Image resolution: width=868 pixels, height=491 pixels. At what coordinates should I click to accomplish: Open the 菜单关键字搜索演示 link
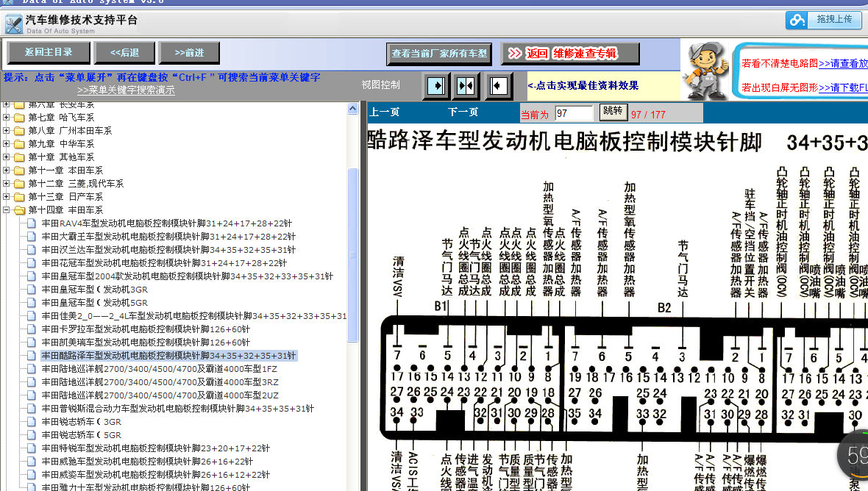(x=126, y=90)
